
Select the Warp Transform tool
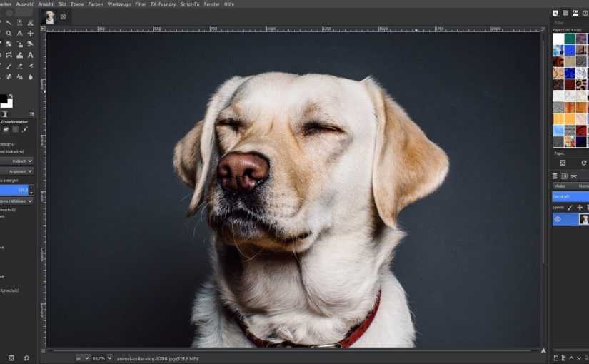coord(19,55)
